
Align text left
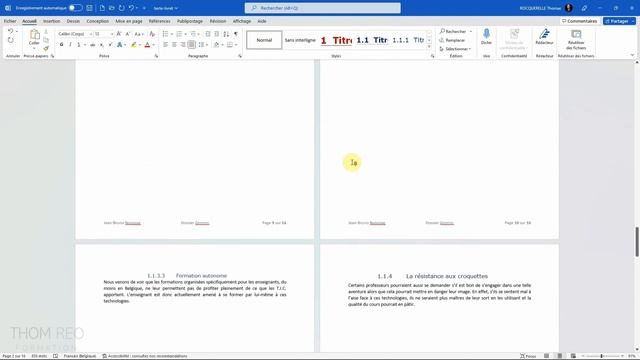coord(165,44)
